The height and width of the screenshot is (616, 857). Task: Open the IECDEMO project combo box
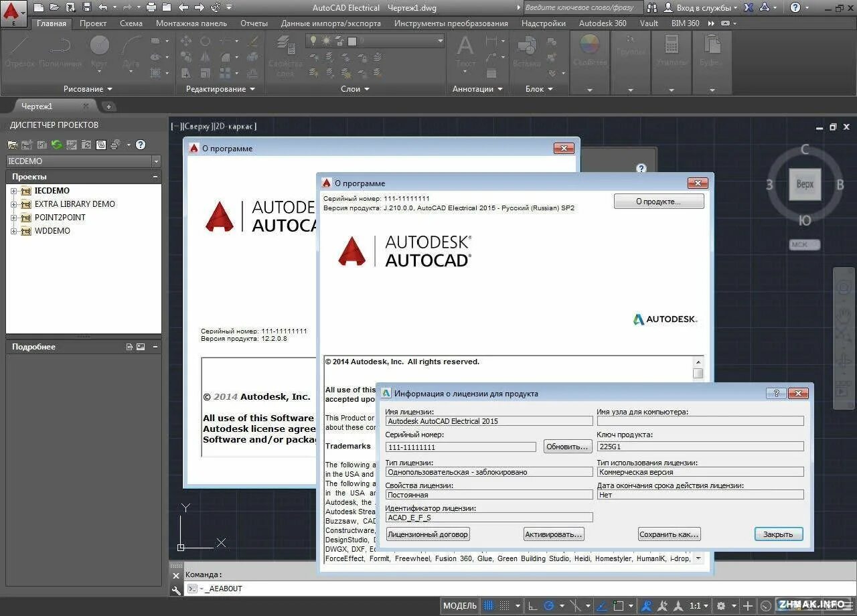84,161
